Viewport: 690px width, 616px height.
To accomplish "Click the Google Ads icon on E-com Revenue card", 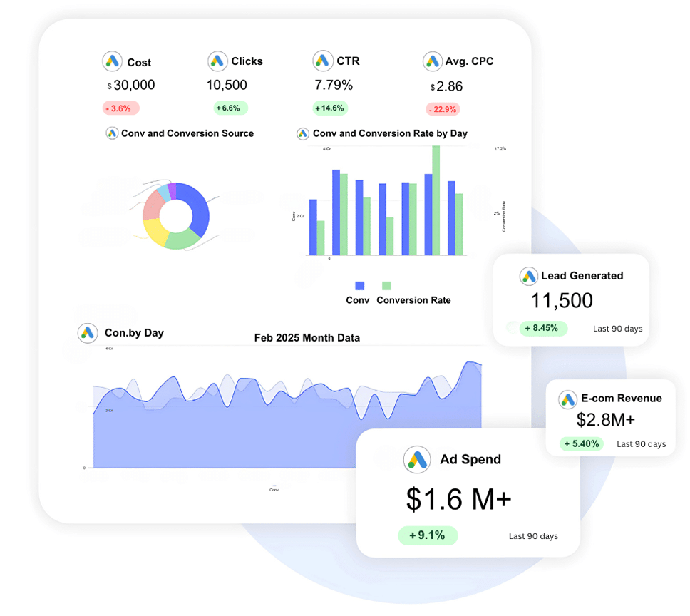I will 567,399.
